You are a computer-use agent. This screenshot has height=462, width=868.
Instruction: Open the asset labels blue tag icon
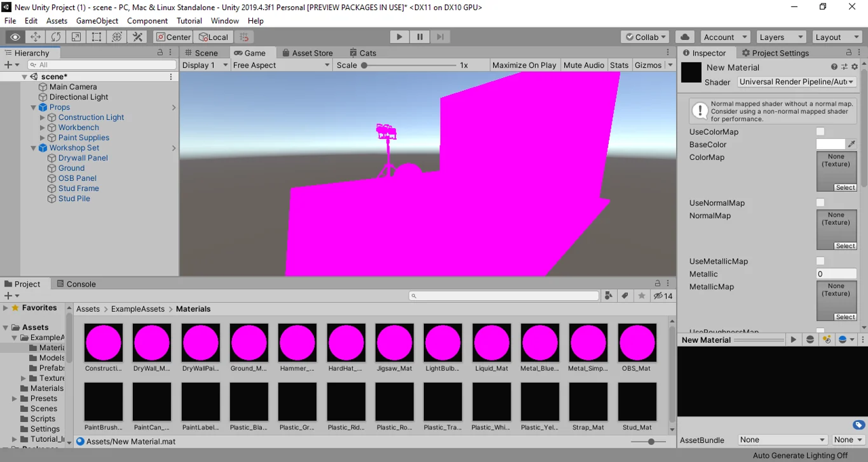859,425
